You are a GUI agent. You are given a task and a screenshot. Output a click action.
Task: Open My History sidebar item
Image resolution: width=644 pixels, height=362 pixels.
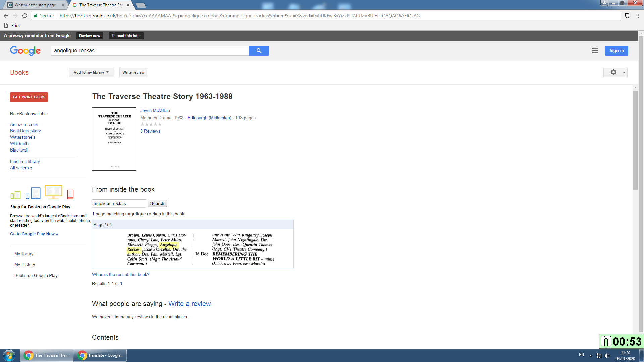click(24, 265)
